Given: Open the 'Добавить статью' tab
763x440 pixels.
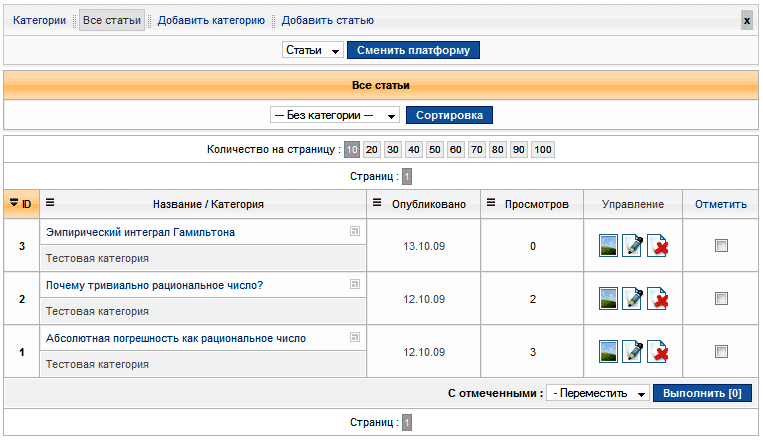Looking at the screenshot, I should point(328,20).
